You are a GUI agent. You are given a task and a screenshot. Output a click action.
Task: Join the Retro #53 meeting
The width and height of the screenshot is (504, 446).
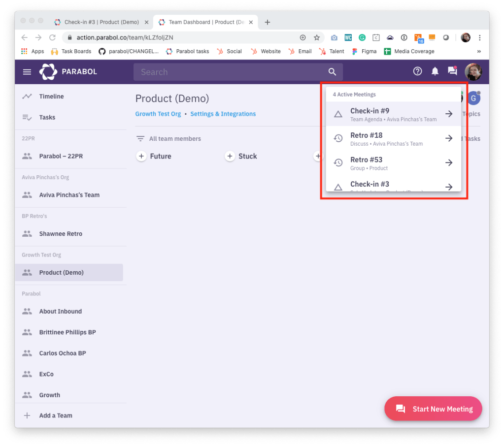pyautogui.click(x=394, y=163)
